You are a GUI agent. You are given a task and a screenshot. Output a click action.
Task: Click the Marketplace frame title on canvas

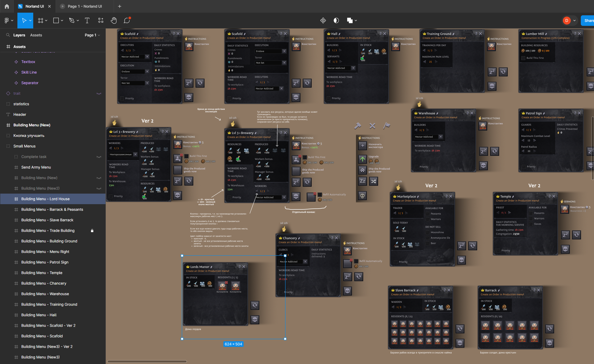(x=406, y=197)
